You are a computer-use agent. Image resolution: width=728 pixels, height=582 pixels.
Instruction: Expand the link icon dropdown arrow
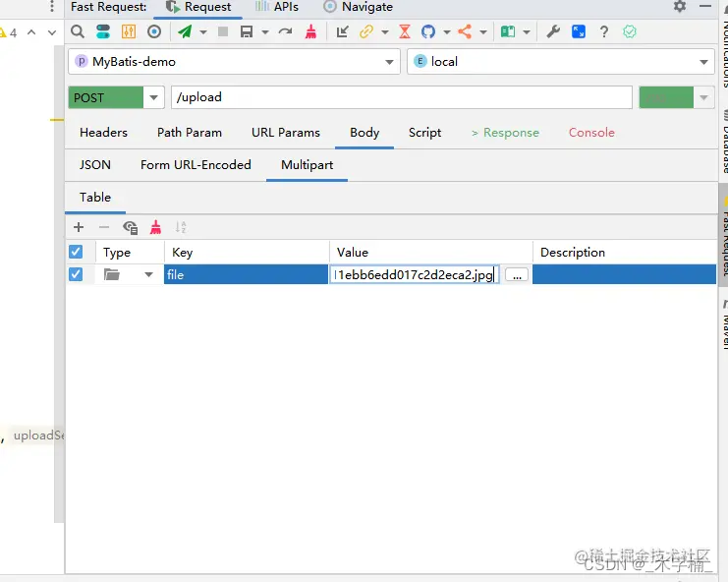coord(385,32)
